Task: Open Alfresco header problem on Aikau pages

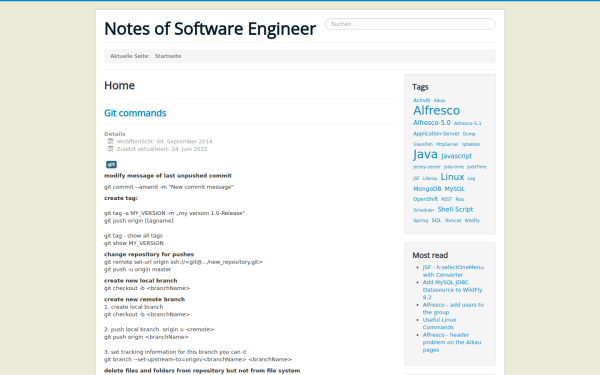Action: point(452,342)
